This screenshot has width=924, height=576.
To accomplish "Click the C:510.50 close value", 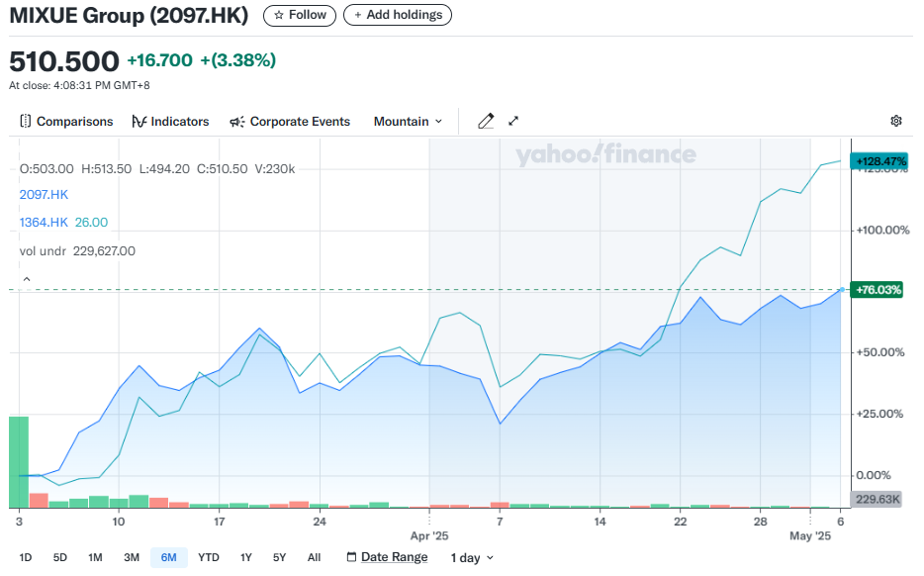I will (222, 169).
